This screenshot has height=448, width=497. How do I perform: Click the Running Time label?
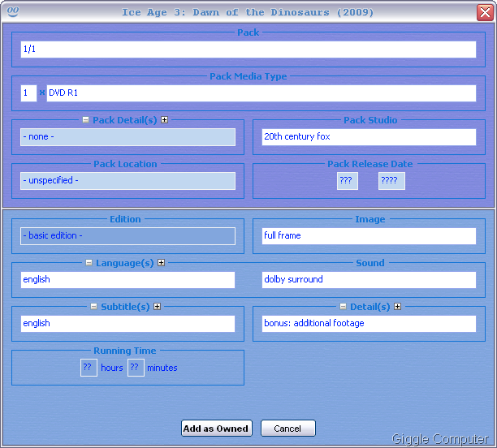[x=125, y=351]
